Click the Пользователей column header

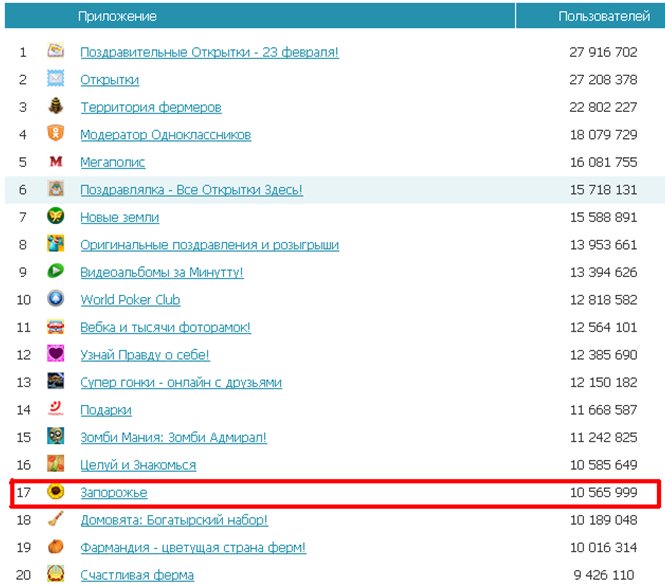604,16
